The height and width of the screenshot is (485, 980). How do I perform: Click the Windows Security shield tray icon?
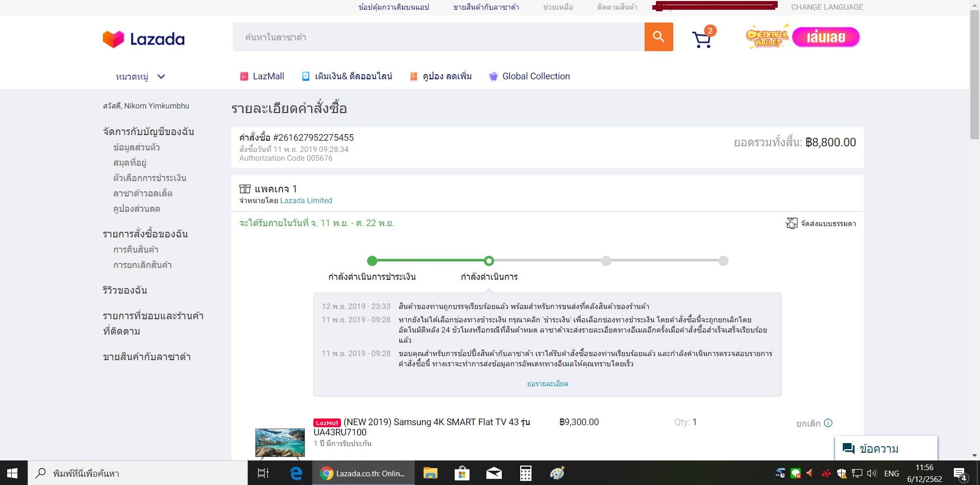click(x=842, y=473)
